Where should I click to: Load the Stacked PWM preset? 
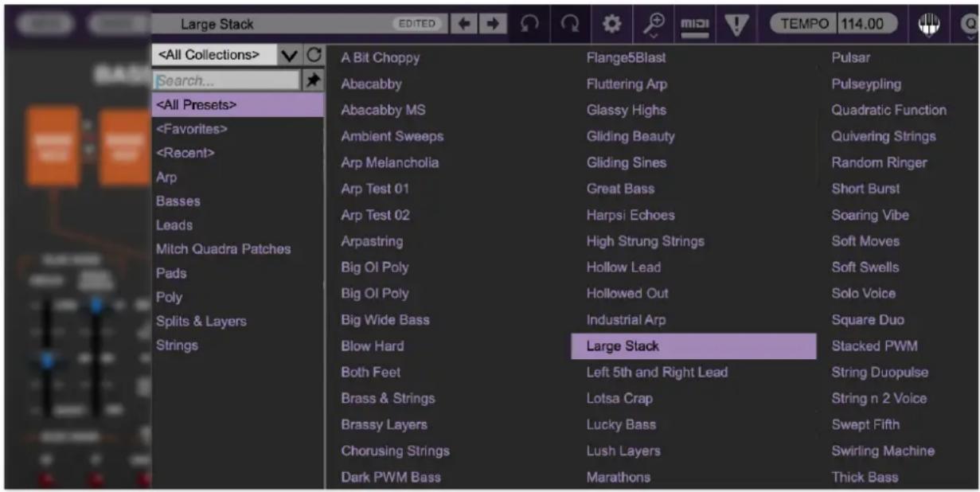pos(874,346)
